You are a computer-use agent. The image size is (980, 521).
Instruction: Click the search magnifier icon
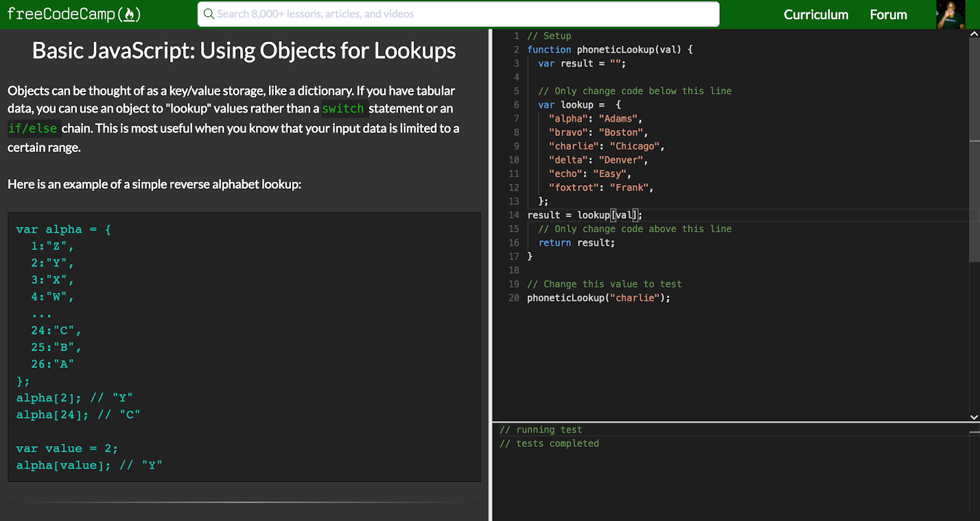(208, 13)
